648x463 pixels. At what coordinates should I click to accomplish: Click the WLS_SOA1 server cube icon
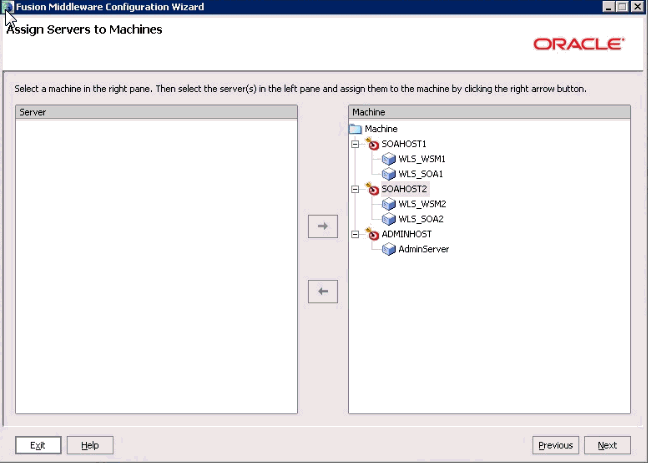tap(388, 174)
